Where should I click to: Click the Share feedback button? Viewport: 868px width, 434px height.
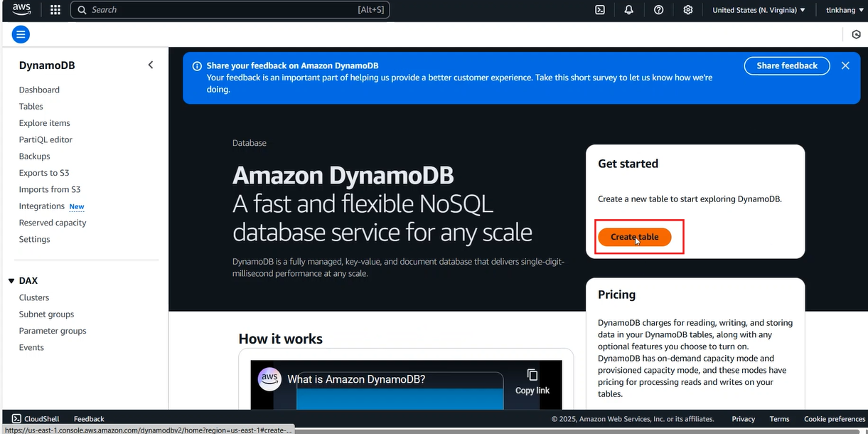coord(787,65)
